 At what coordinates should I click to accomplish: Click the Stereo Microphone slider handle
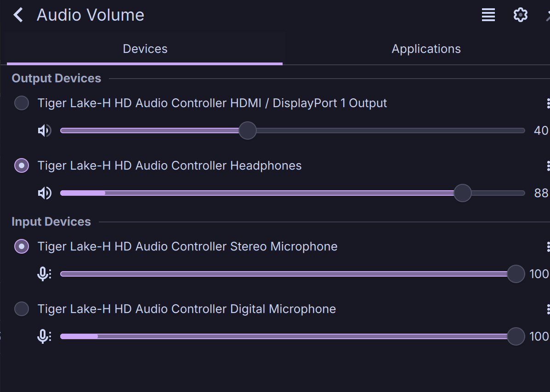[x=516, y=274]
